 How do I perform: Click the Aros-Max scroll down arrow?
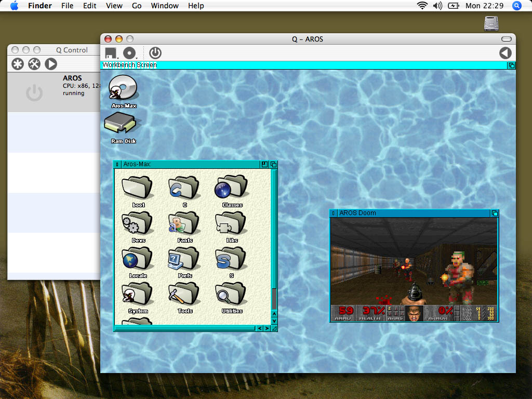click(274, 321)
